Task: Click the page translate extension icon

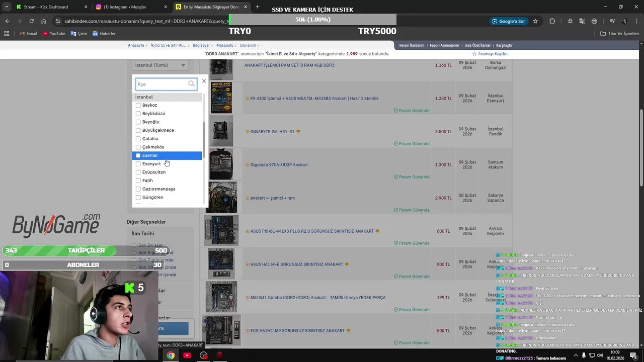Action: pyautogui.click(x=582, y=21)
